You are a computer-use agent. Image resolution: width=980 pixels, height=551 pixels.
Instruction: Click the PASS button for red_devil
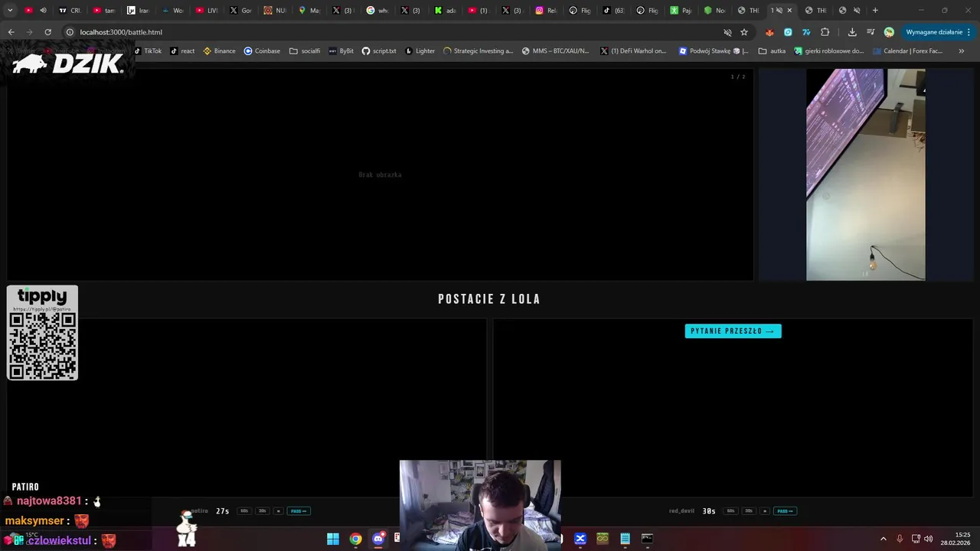[785, 511]
